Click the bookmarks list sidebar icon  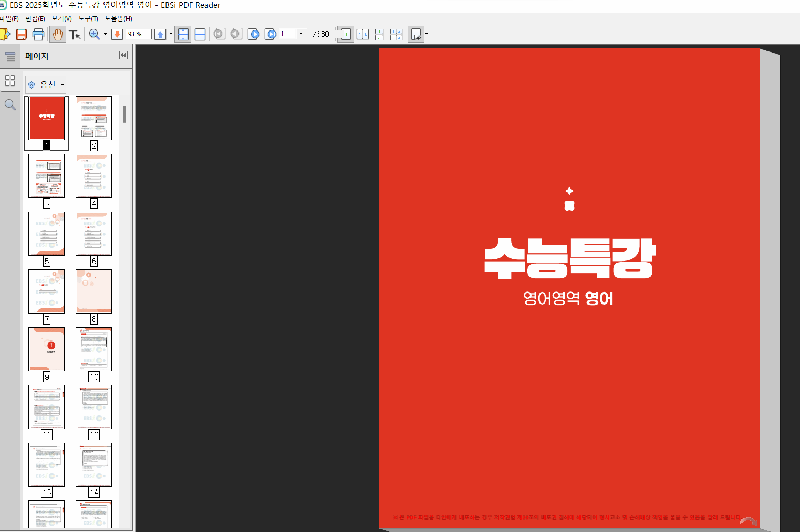click(x=10, y=56)
